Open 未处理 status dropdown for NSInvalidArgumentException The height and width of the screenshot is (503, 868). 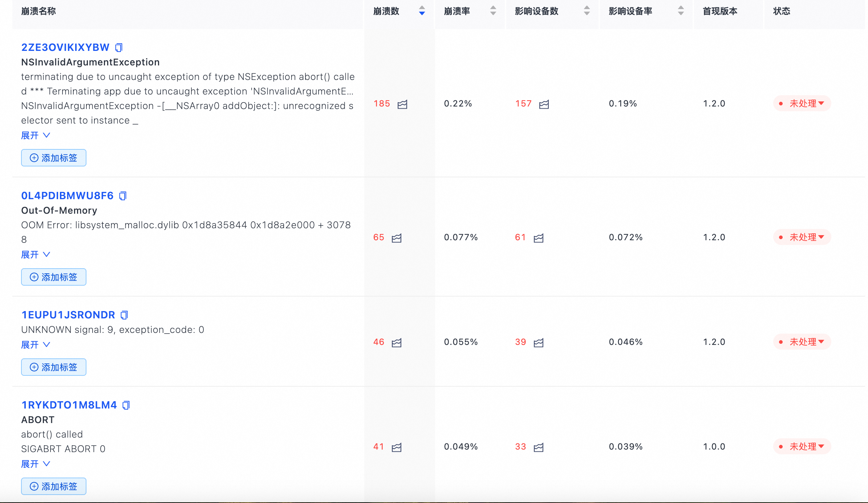[x=802, y=104]
